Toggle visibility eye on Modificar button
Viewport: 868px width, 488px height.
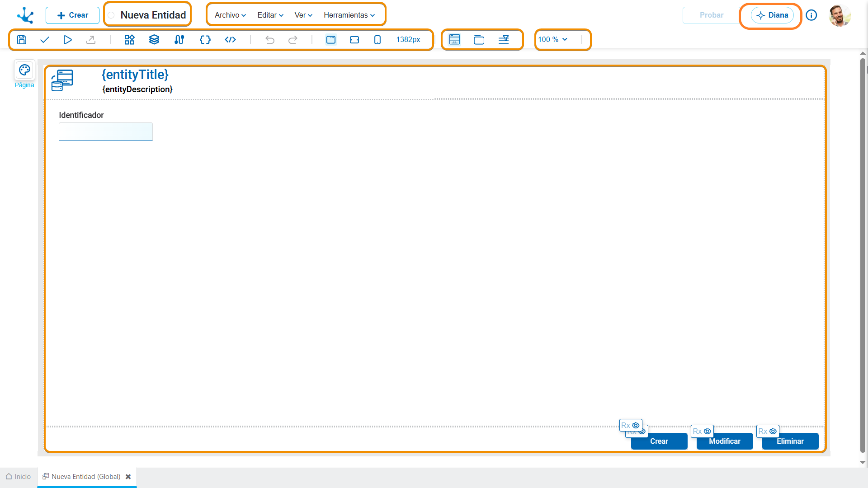pos(708,431)
